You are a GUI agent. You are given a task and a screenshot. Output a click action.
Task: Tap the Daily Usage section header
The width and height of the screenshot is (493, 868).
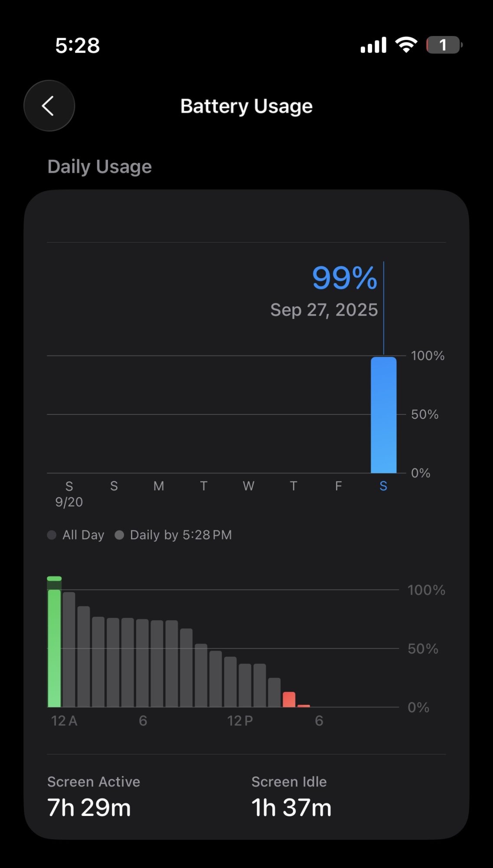(100, 167)
